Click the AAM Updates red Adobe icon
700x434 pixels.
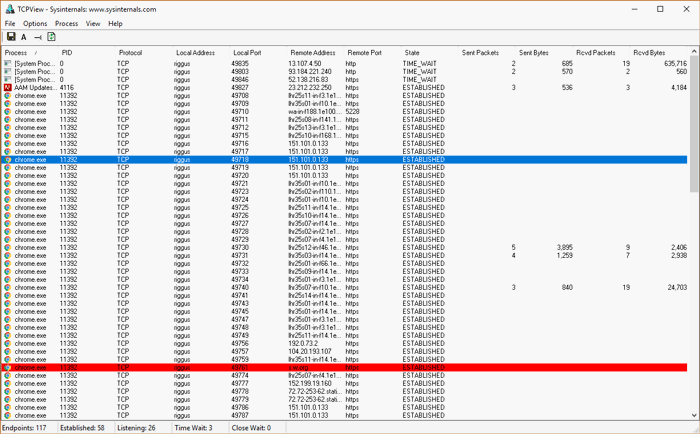[x=8, y=88]
